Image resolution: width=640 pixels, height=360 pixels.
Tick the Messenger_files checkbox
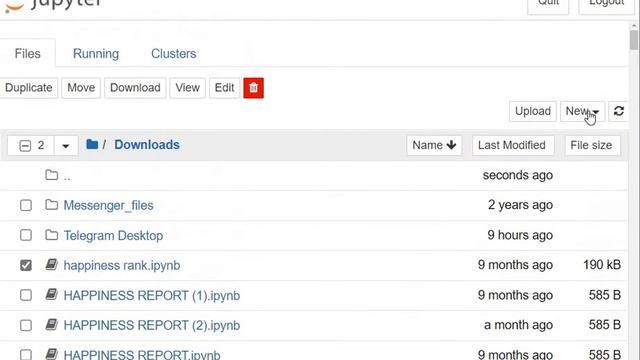[x=26, y=205]
